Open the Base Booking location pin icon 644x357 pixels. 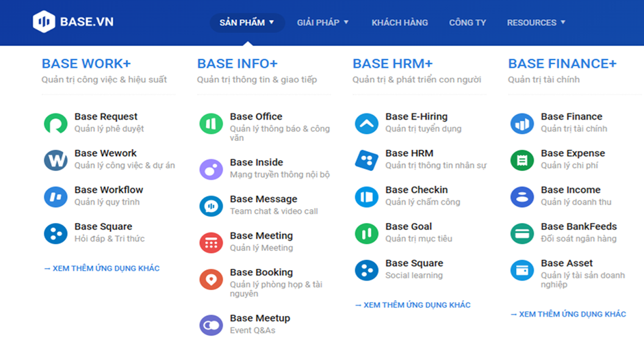pos(211,280)
